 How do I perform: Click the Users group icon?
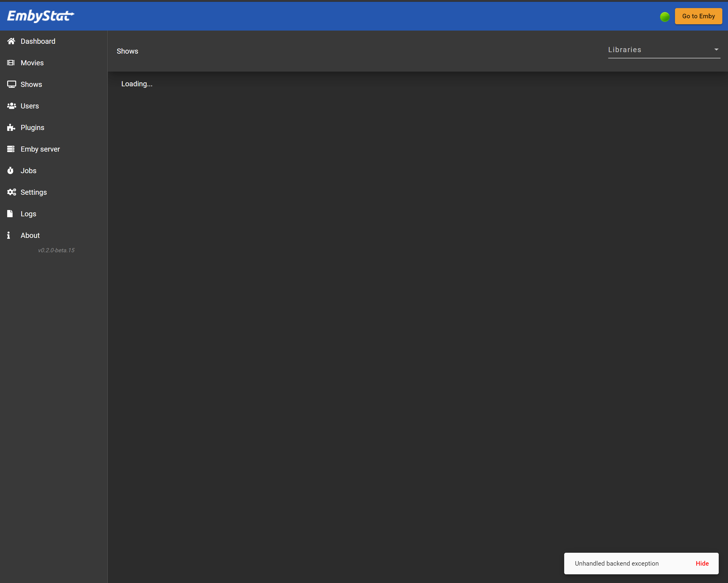[11, 106]
